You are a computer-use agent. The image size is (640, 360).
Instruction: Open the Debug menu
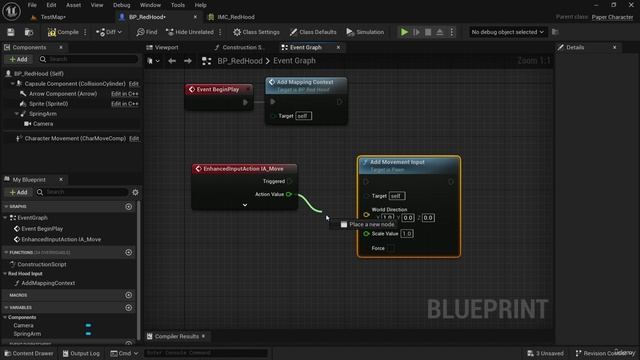pyautogui.click(x=121, y=5)
